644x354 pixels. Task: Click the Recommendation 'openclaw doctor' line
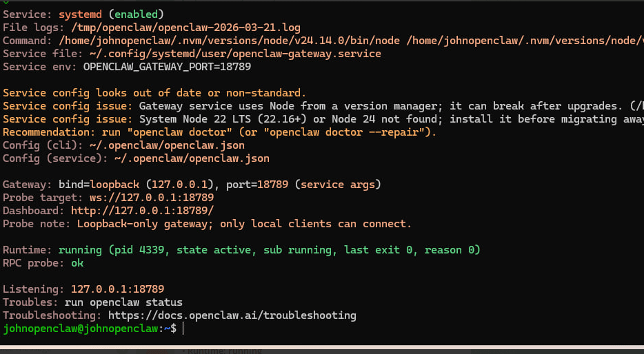(219, 132)
